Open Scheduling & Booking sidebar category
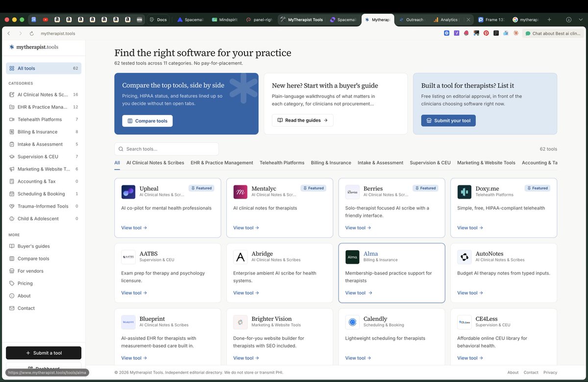This screenshot has height=382, width=588. [x=44, y=194]
